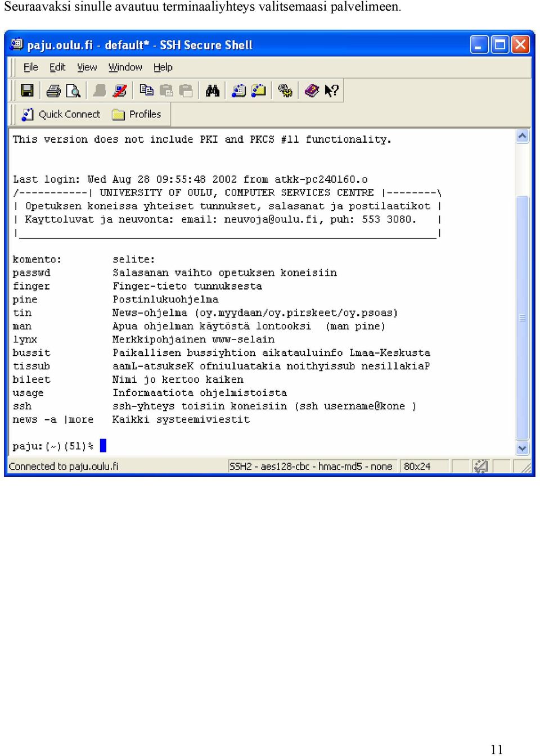
Task: Open the Window menu
Action: coord(125,67)
